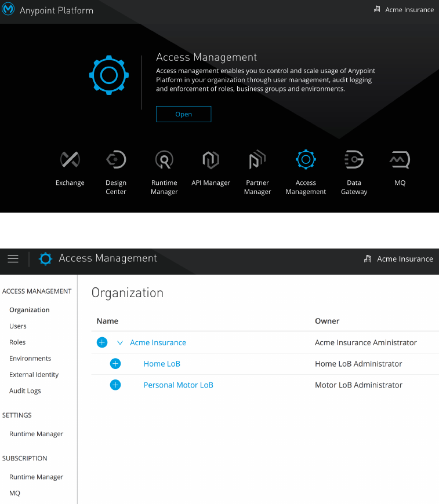Go to Roles in the sidebar
Image resolution: width=439 pixels, height=504 pixels.
[17, 342]
